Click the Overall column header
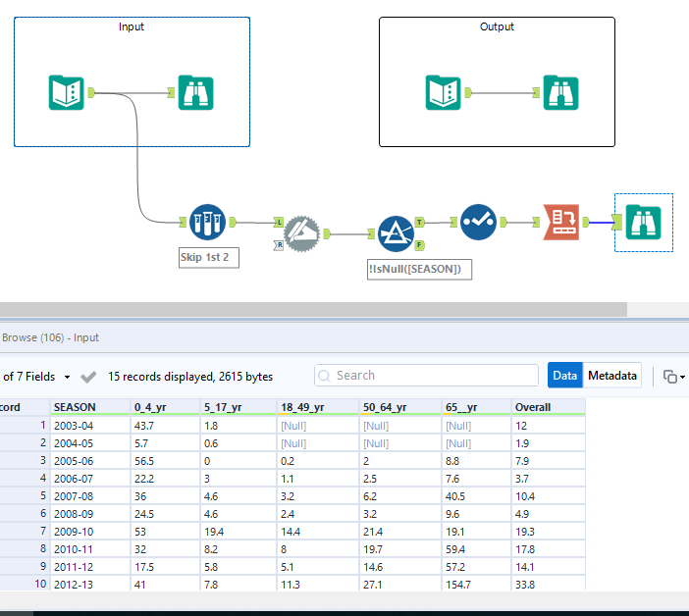689x616 pixels. pos(549,407)
